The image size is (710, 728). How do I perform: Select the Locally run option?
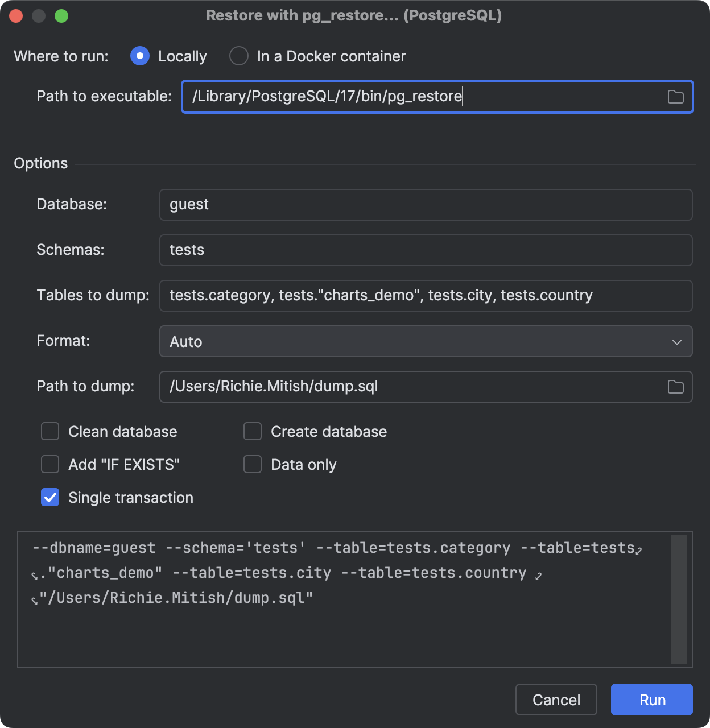pyautogui.click(x=139, y=56)
